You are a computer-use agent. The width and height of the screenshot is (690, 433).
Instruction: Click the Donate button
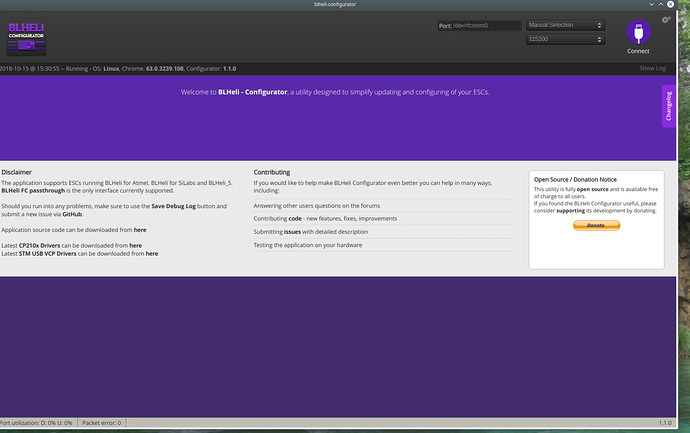pyautogui.click(x=596, y=225)
